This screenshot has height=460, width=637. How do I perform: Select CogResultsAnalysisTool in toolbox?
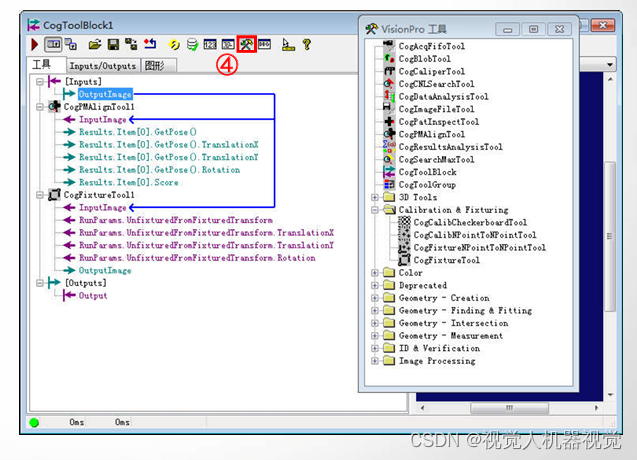(x=451, y=147)
